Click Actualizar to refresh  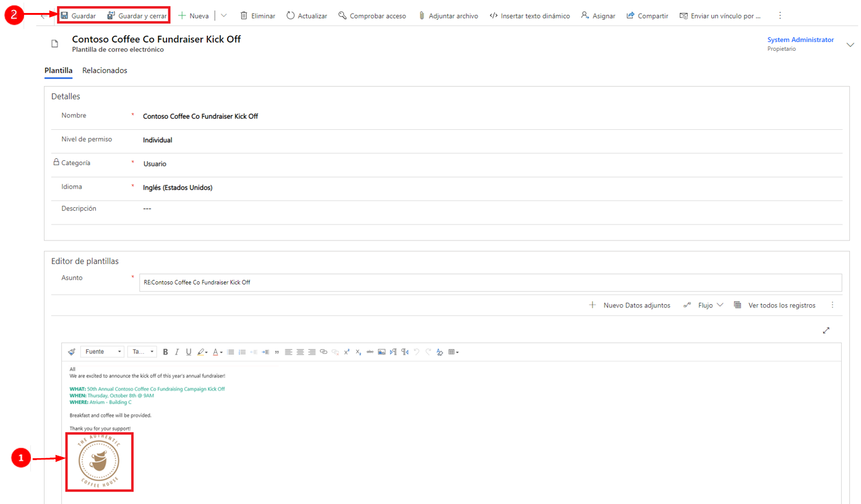pyautogui.click(x=307, y=15)
